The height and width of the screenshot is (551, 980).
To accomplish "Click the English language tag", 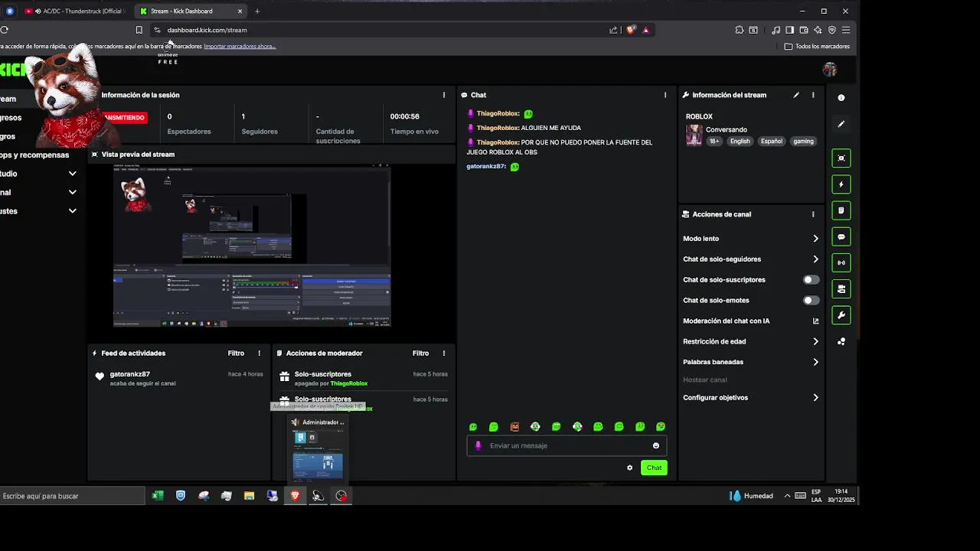I will (740, 142).
